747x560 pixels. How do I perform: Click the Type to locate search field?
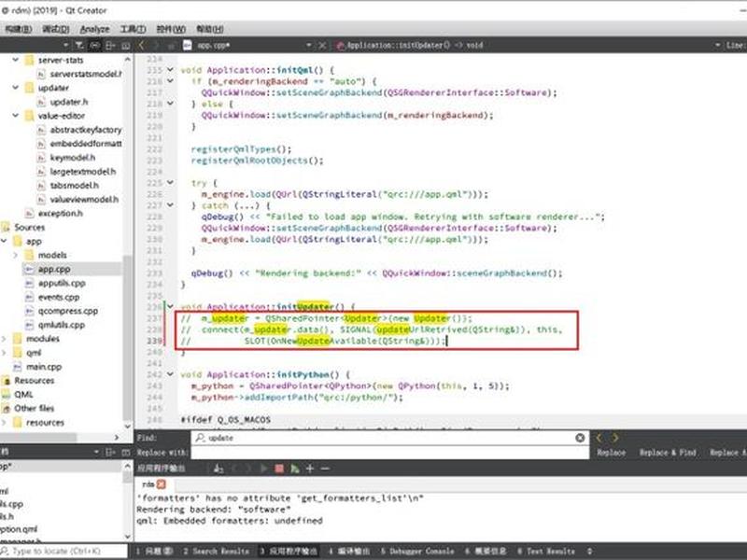63,552
